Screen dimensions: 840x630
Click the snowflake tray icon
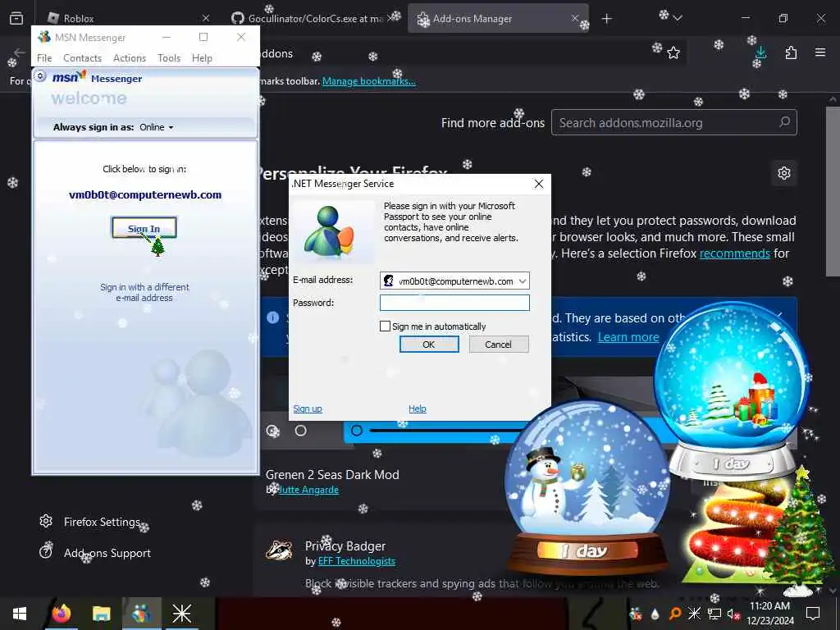(x=694, y=614)
